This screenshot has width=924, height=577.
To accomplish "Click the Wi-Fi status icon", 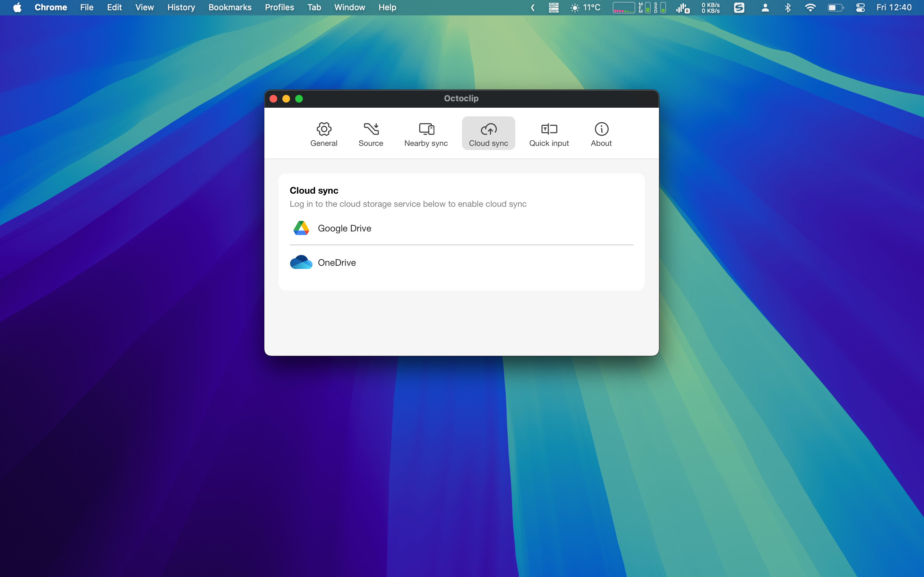I will tap(810, 8).
